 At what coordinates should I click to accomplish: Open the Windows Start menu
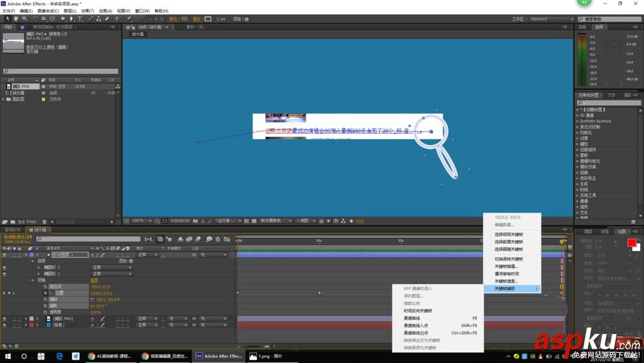click(x=8, y=356)
